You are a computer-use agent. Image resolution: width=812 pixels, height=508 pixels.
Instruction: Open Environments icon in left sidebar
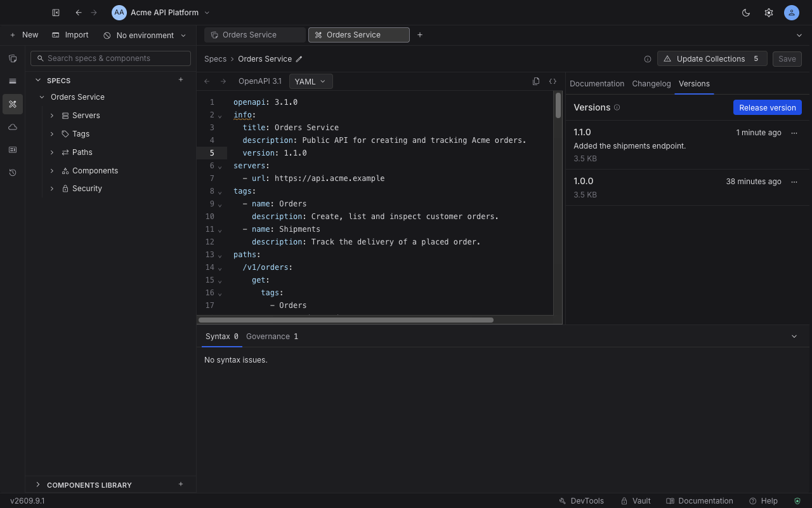(x=13, y=81)
